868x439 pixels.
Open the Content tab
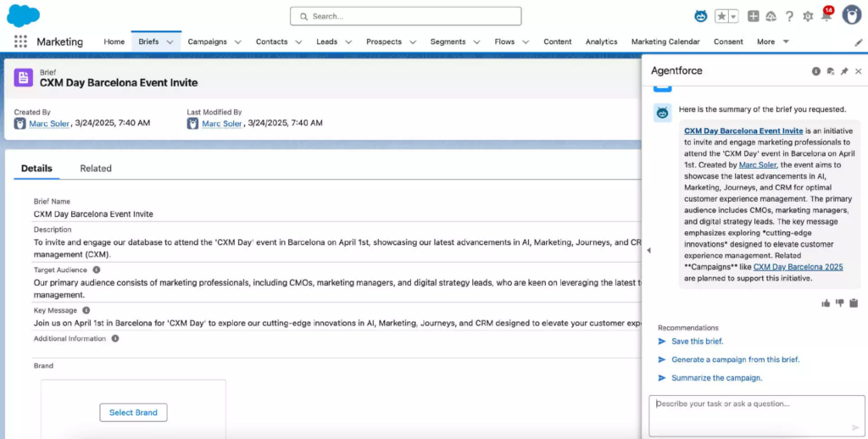click(x=558, y=42)
